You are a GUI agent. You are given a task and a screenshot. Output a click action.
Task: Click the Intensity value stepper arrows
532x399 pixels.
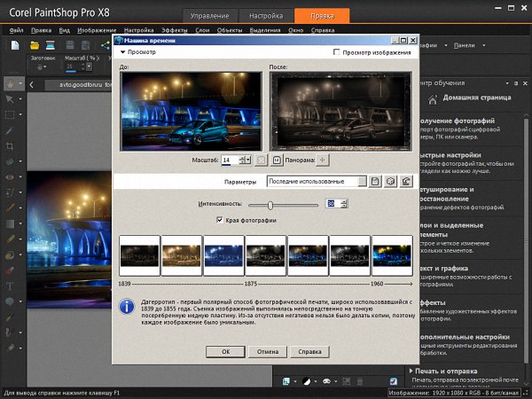tap(344, 204)
